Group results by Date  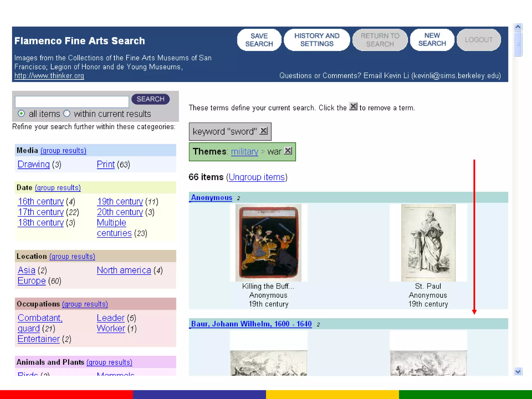pyautogui.click(x=58, y=188)
